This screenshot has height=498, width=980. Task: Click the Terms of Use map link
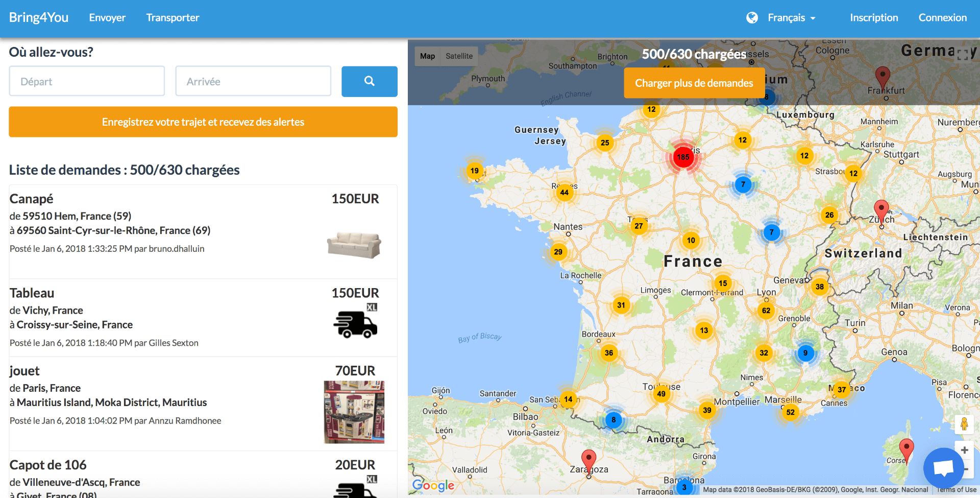click(957, 490)
